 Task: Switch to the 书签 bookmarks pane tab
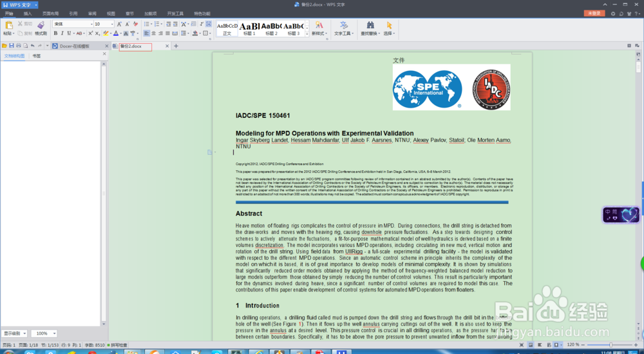[37, 56]
